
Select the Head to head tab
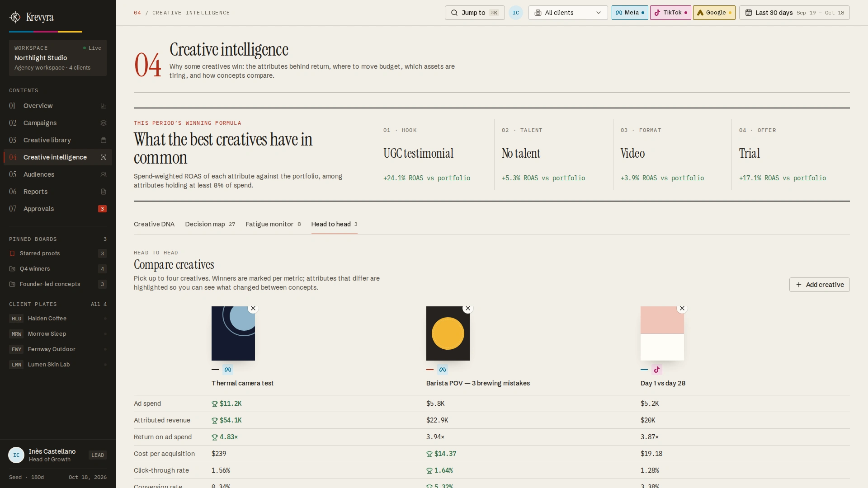pos(334,224)
